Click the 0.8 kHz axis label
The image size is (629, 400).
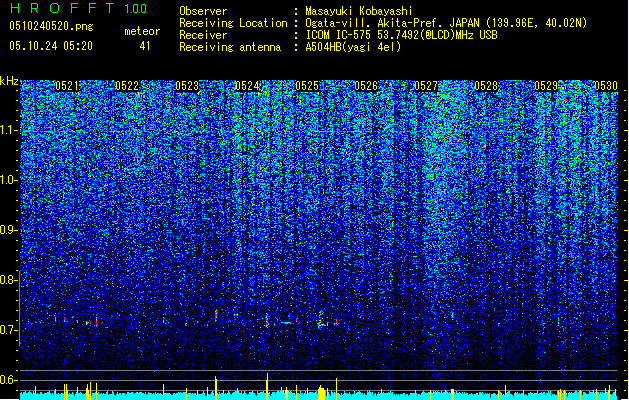(x=8, y=280)
